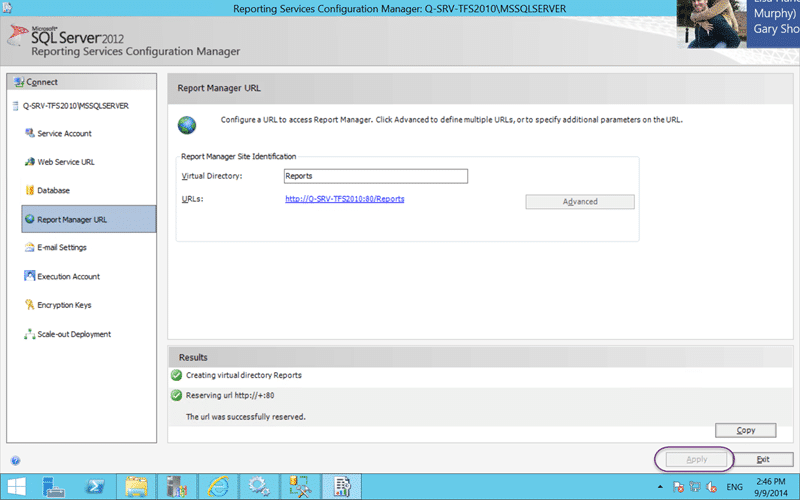Click the Connect icon in sidebar

coord(19,82)
